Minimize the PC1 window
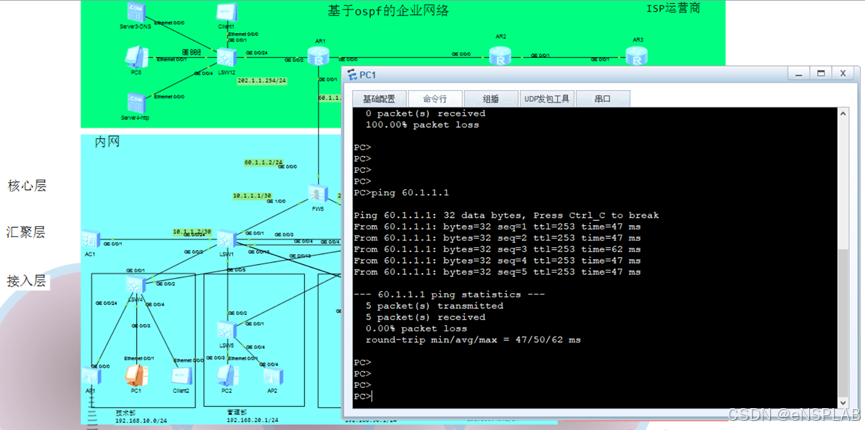Image resolution: width=865 pixels, height=430 pixels. click(798, 73)
